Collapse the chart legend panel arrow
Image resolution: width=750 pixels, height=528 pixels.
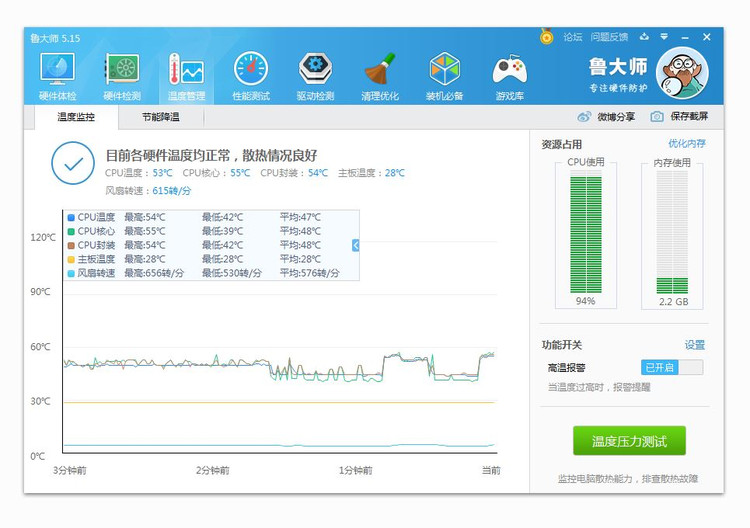coord(355,245)
